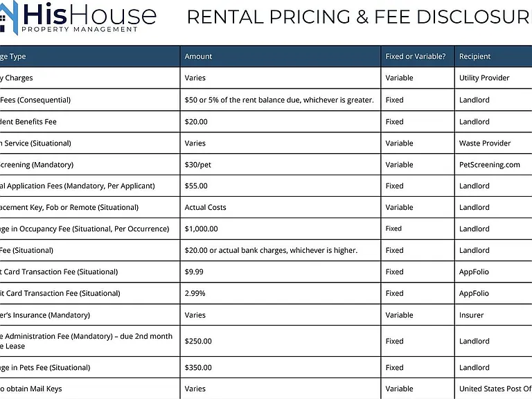
Task: Click the PetScreening.com recipient cell
Action: 489,165
